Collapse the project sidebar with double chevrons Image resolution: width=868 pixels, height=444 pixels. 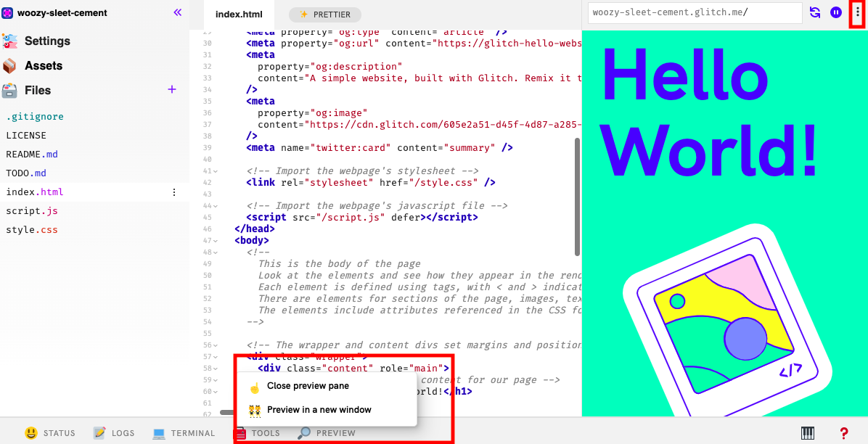[179, 12]
